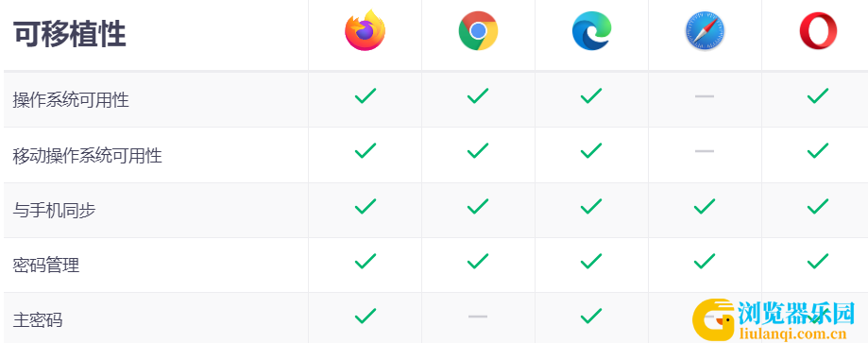Click the 可移植性 heading
The width and height of the screenshot is (868, 343).
[x=70, y=35]
